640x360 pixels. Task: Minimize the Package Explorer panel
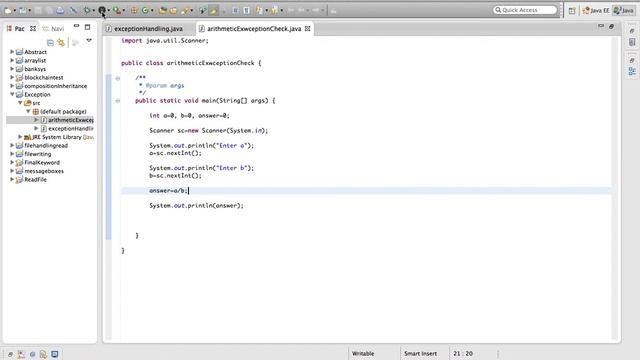(x=76, y=26)
